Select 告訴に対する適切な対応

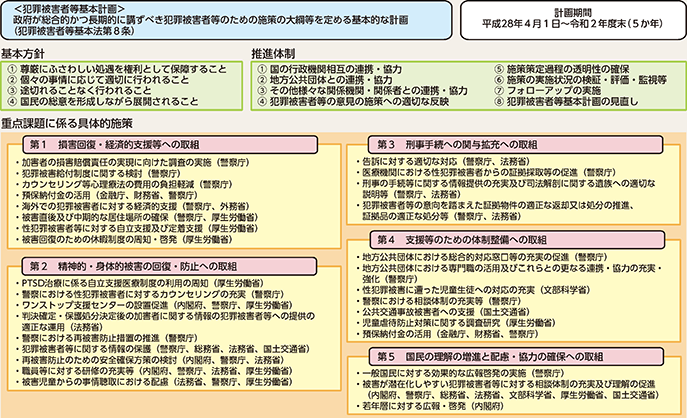click(x=443, y=161)
